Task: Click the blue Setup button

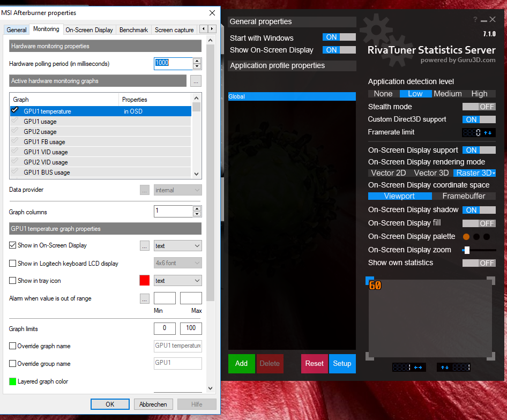Action: pos(342,363)
